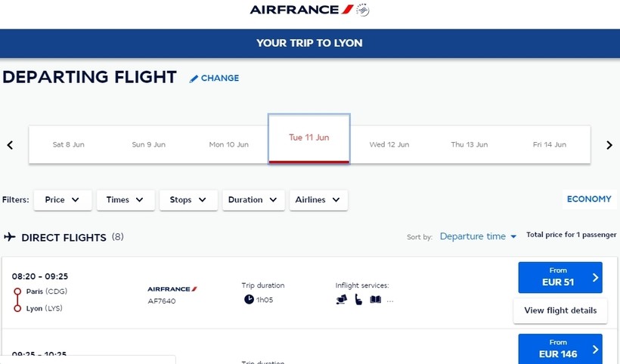The image size is (620, 364).
Task: Click the Air France logo at top
Action: (x=309, y=10)
